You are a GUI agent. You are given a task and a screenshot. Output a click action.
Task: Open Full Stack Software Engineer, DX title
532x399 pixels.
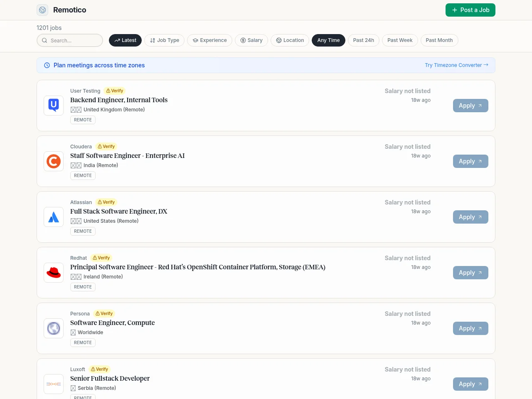pos(118,211)
